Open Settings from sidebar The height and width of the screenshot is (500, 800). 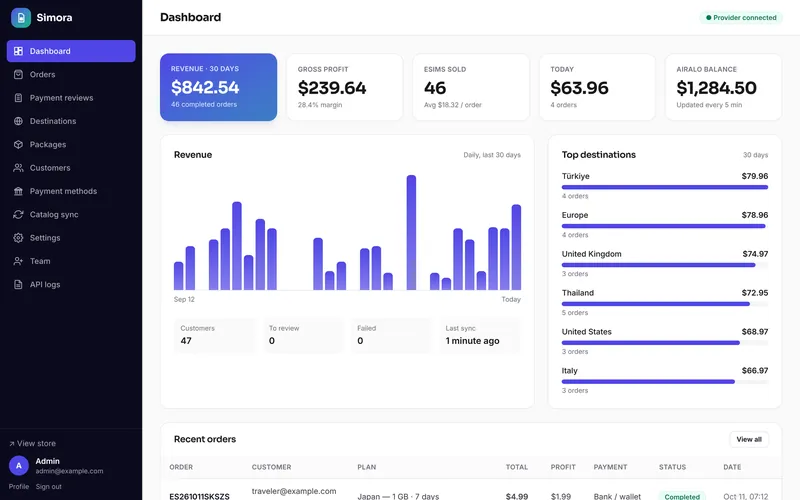click(71, 238)
